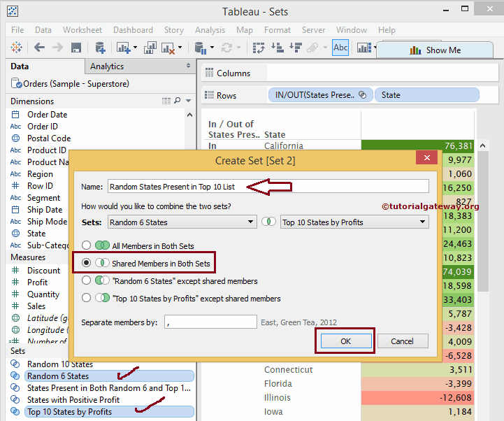
Task: Click OK in Create Set dialog
Action: point(345,341)
